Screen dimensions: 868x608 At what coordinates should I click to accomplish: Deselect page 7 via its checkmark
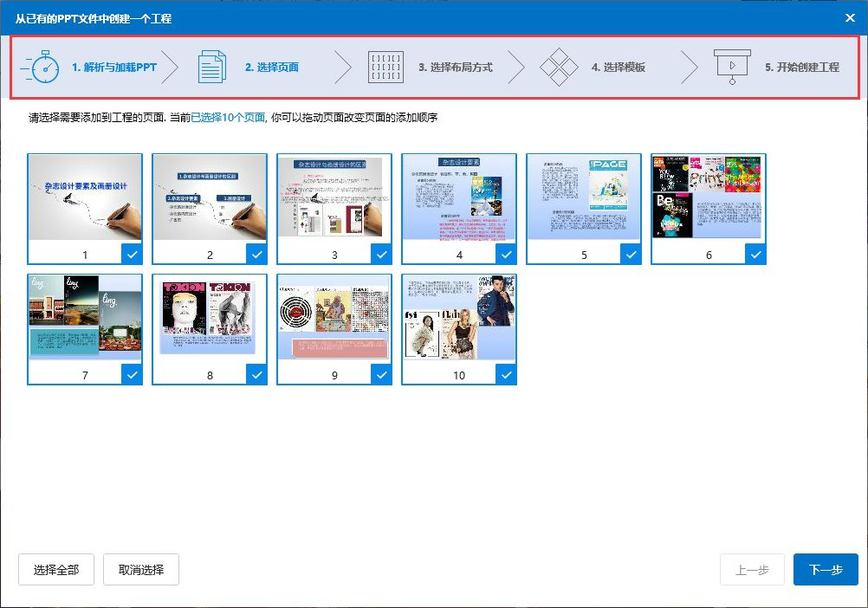tap(132, 374)
